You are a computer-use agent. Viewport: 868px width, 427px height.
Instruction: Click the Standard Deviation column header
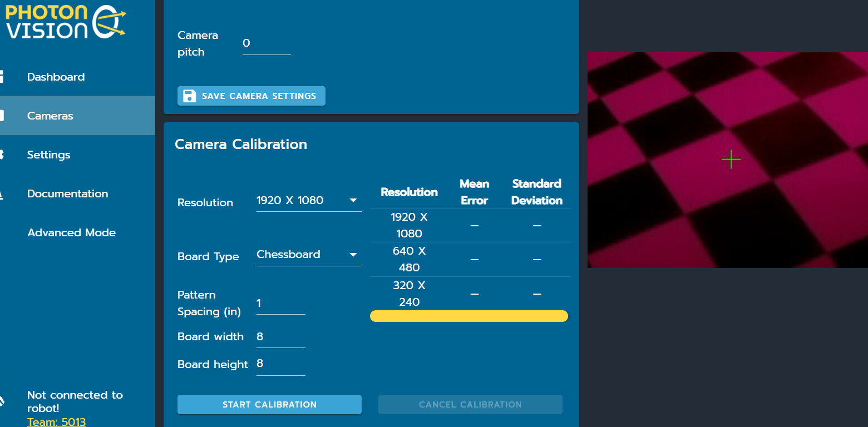tap(536, 192)
